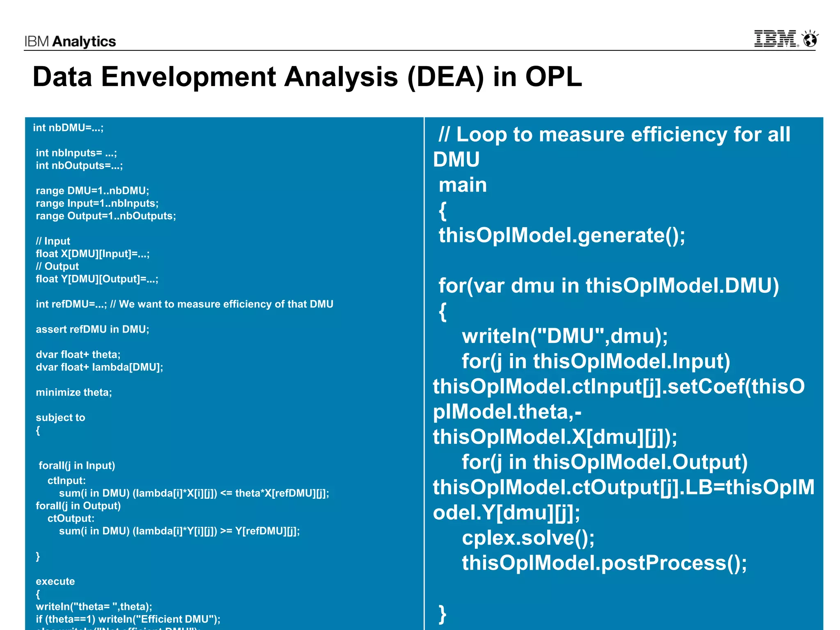Click the line 'forall(j in Output)'

click(78, 506)
